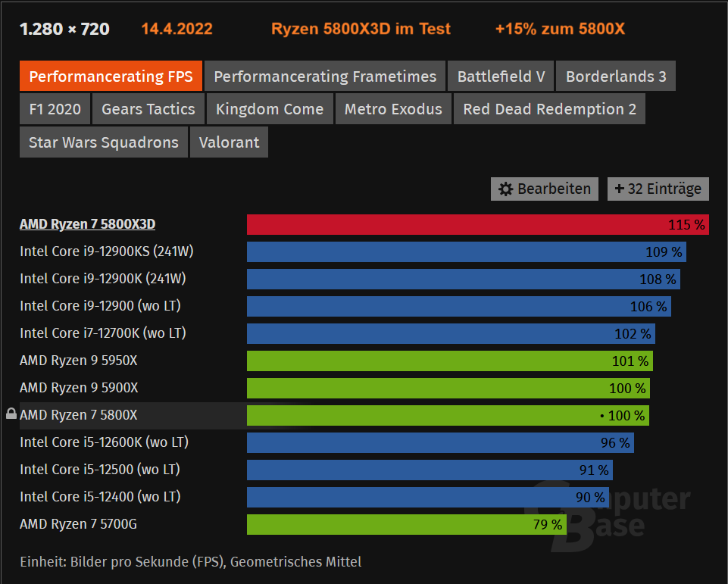Select the Intel Core i9-12900K (241W) row label

102,279
